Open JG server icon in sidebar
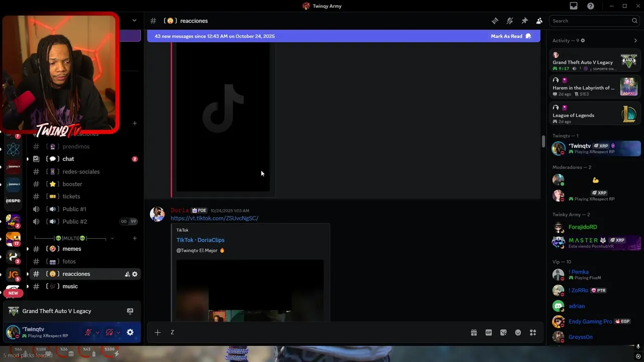This screenshot has height=362, width=644. (14, 275)
